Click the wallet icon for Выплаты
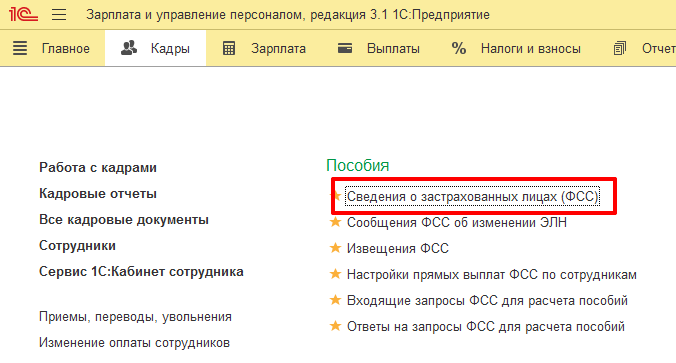 345,48
